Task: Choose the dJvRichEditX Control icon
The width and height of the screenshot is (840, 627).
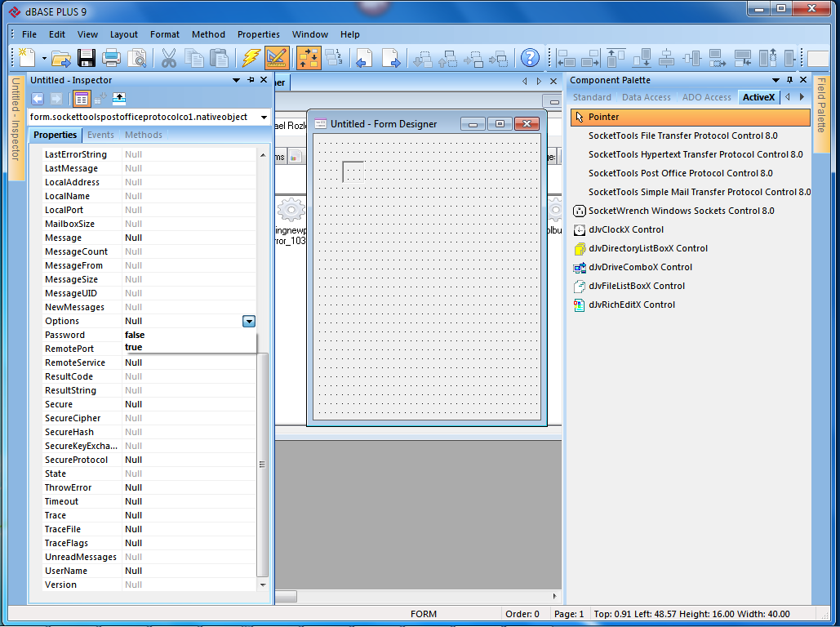Action: point(579,305)
